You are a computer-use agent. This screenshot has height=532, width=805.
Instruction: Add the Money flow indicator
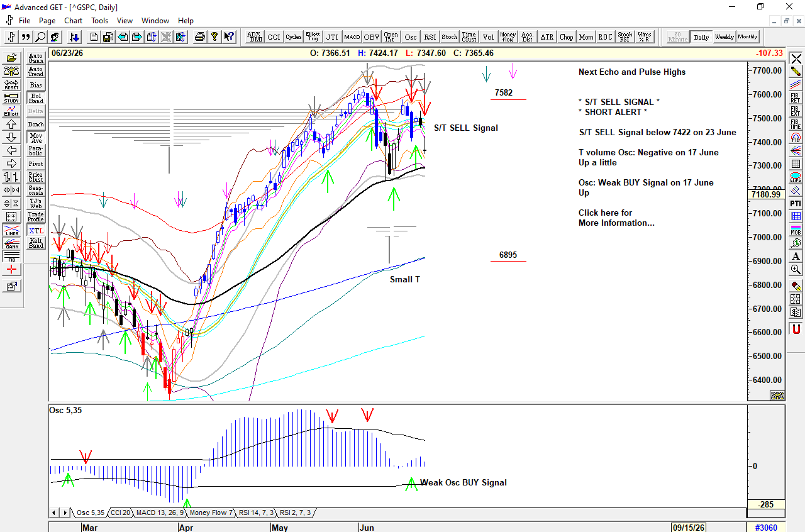coord(508,37)
